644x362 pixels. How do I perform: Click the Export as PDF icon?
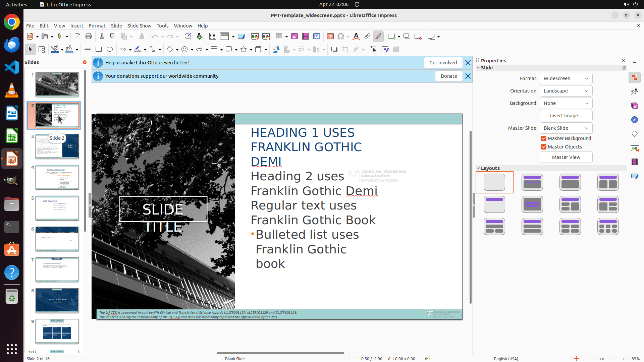coord(77,37)
